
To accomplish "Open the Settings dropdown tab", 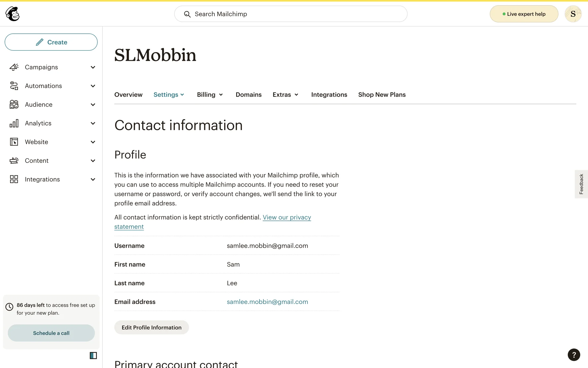I will [169, 95].
